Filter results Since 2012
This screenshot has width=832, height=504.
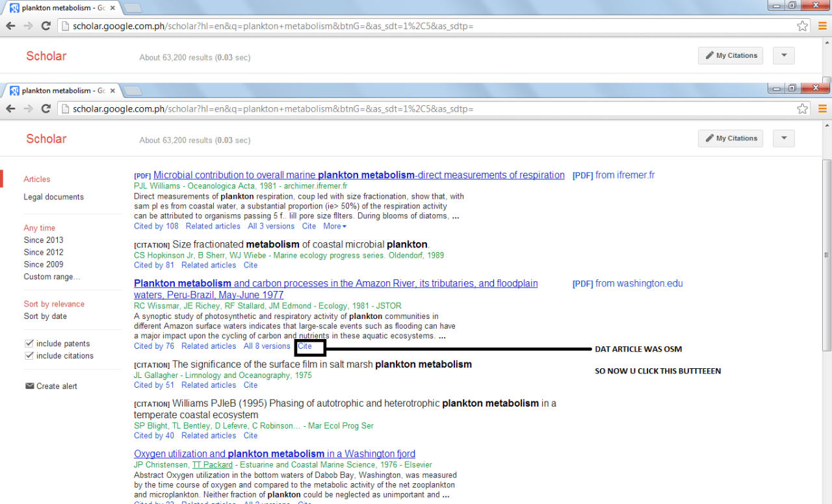point(44,252)
